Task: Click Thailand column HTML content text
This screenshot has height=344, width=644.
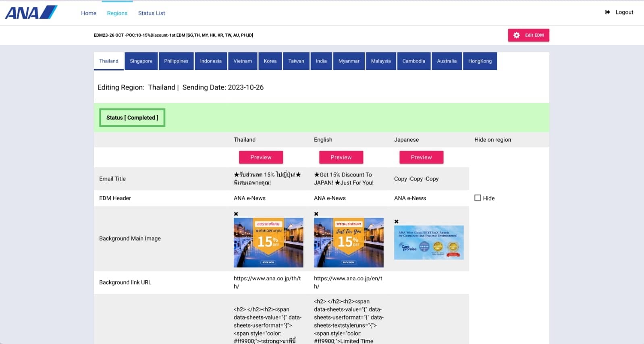Action: coord(268,325)
